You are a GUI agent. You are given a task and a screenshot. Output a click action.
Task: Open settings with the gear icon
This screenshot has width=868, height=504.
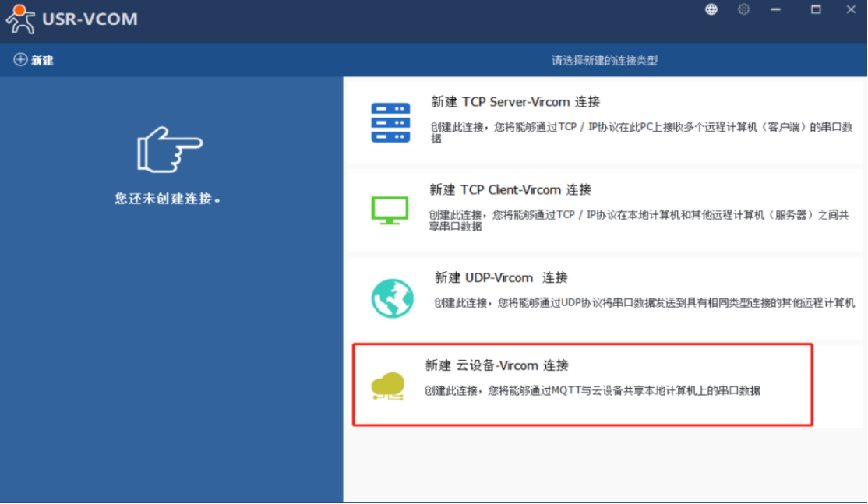tap(743, 9)
